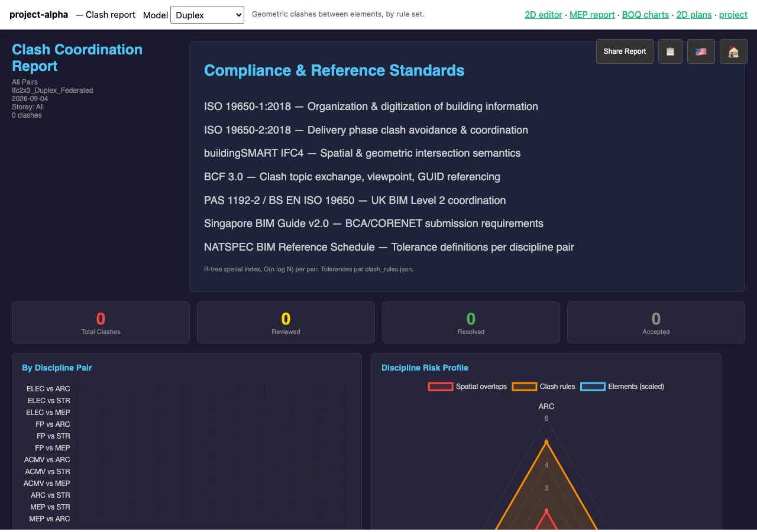Click the PAS 1192-2 standard line

point(355,200)
